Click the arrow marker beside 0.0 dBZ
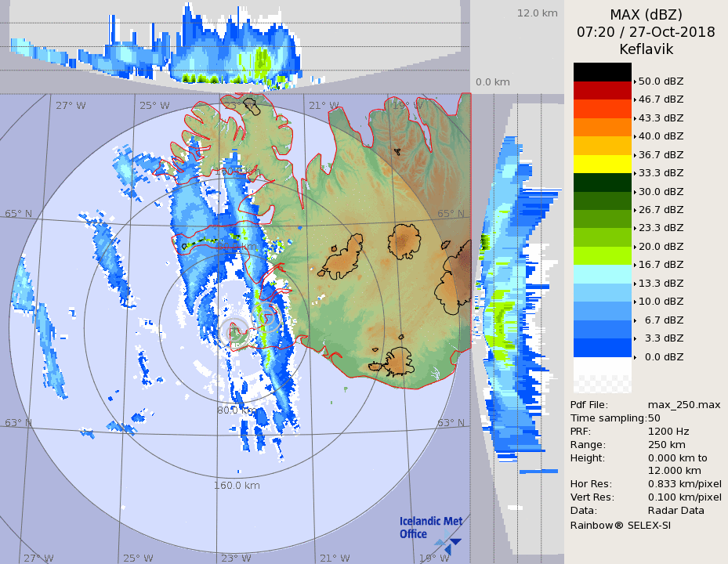728x564 pixels. (635, 357)
